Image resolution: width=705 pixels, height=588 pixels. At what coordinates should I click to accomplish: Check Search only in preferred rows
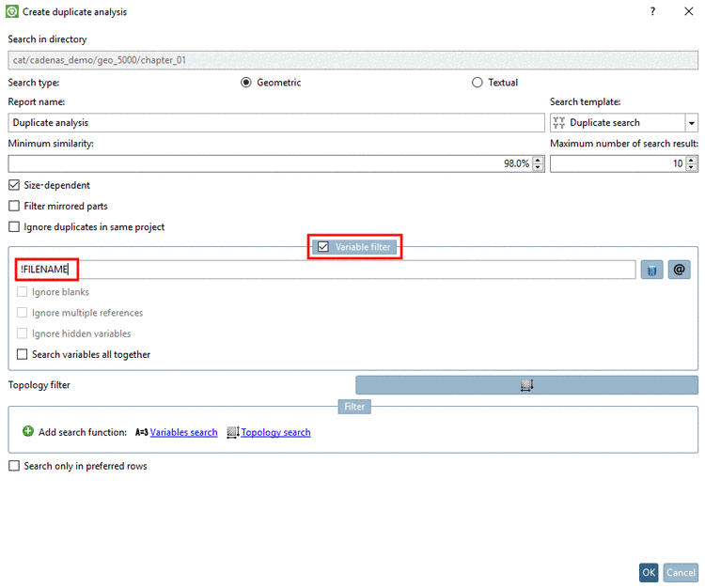click(x=14, y=466)
